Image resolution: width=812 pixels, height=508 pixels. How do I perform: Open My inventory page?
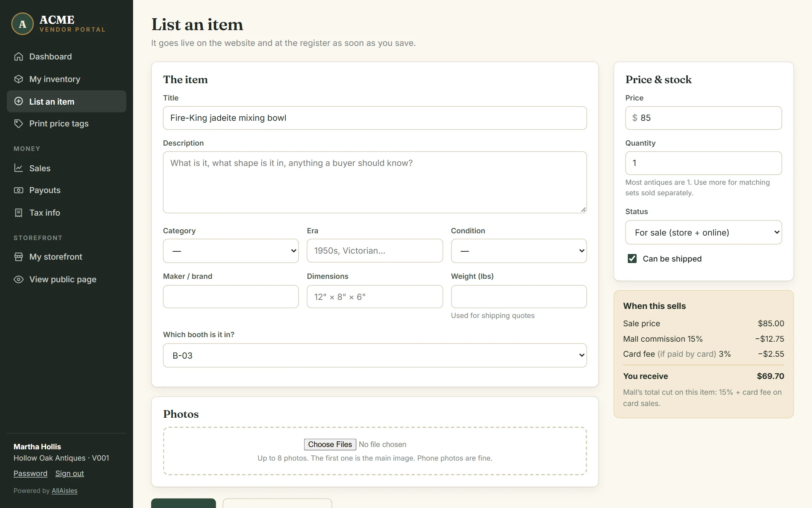point(67,79)
